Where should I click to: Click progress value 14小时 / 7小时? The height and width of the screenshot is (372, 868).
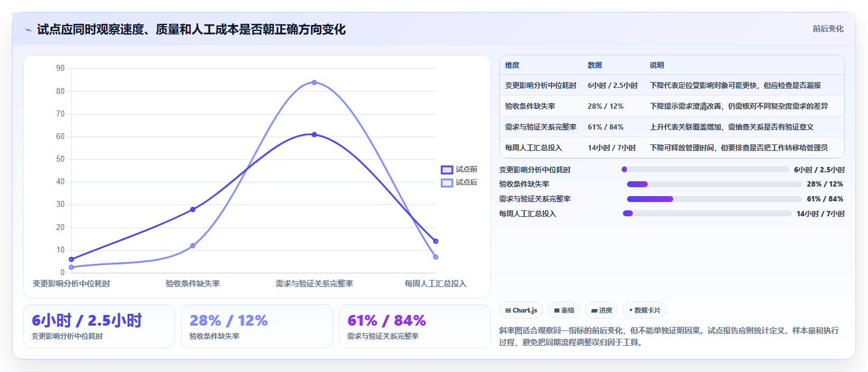[821, 213]
